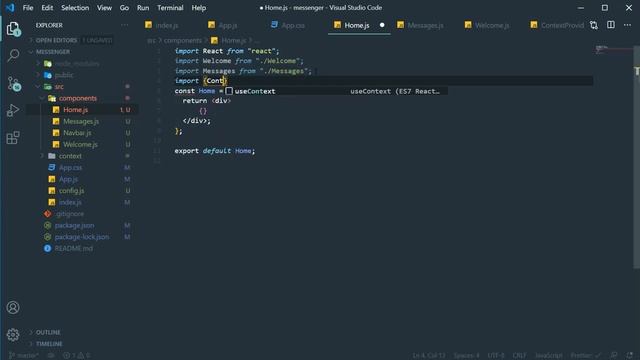Click the line and column indicator
Image resolution: width=640 pixels, height=360 pixels.
click(x=429, y=356)
